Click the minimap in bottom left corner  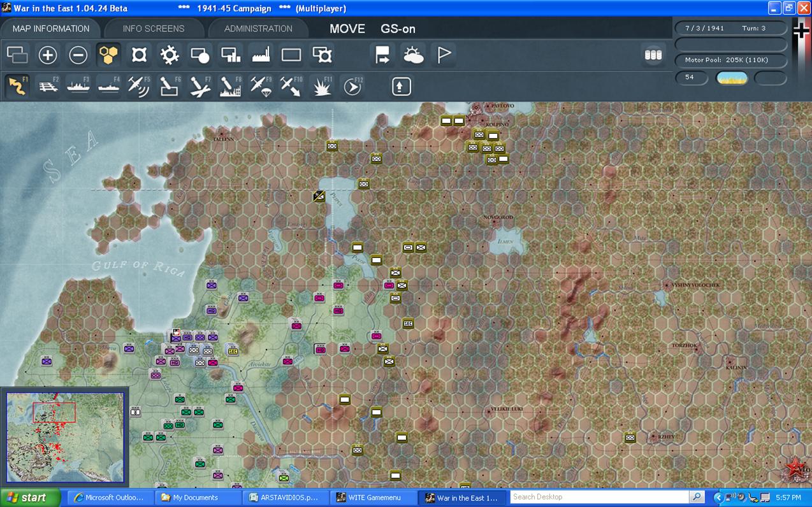point(65,437)
